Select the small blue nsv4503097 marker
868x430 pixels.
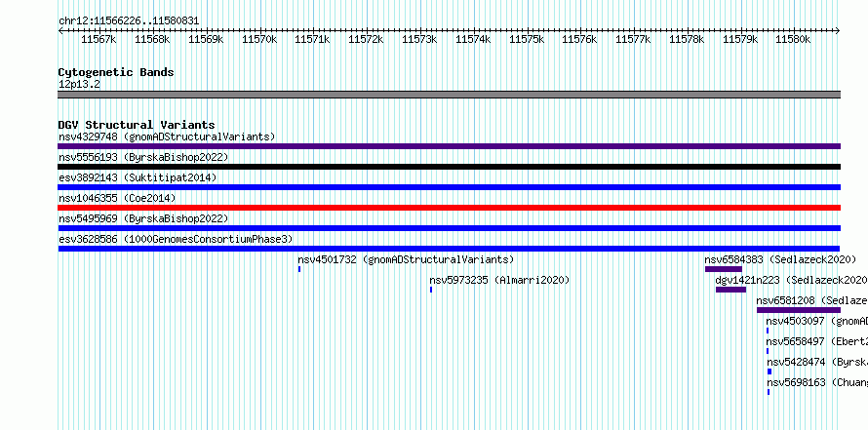click(768, 331)
